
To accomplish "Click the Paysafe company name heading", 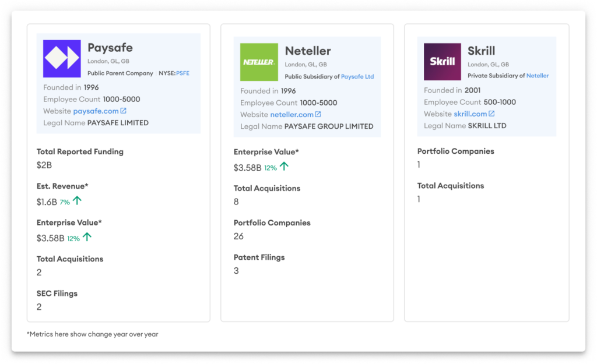I will point(110,48).
